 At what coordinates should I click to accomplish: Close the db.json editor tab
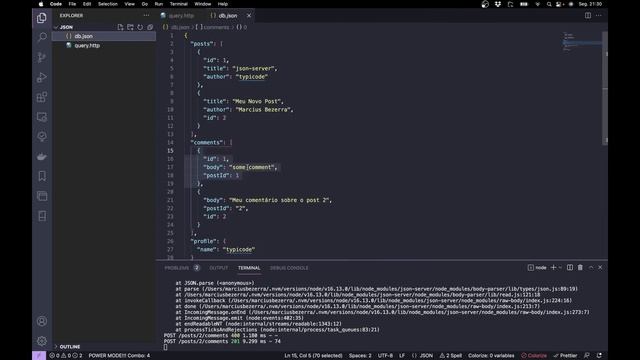pyautogui.click(x=249, y=16)
